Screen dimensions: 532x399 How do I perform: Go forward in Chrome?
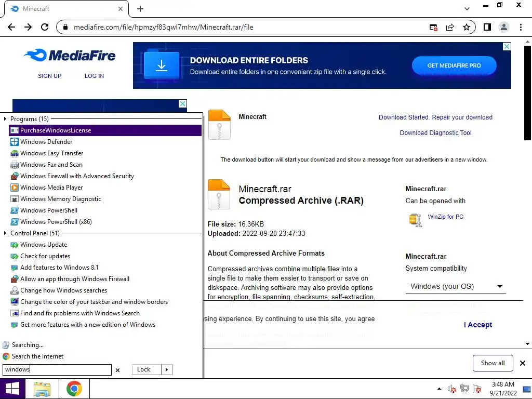(28, 27)
